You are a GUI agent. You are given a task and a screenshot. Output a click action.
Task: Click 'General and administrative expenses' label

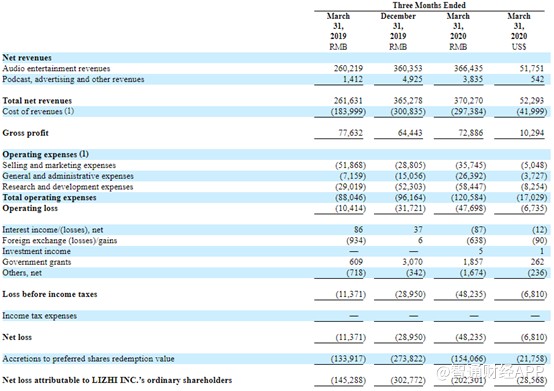[x=68, y=176]
